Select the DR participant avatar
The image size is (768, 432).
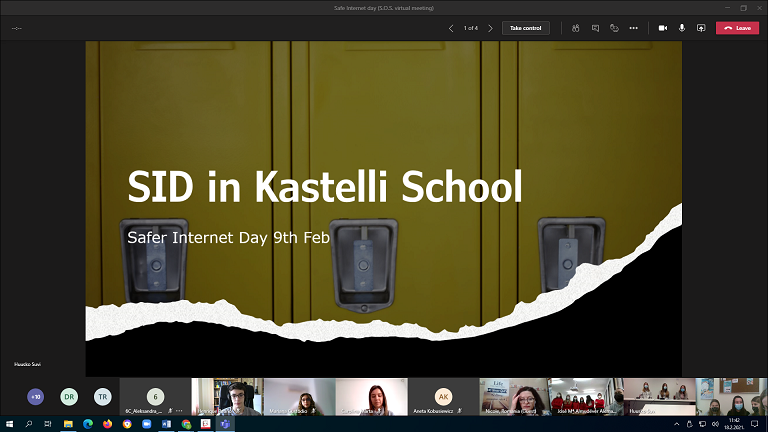pos(68,397)
